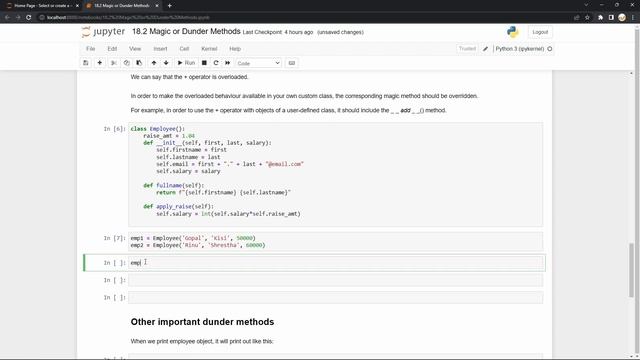
Task: Go forward in browser history
Action: coord(18,18)
